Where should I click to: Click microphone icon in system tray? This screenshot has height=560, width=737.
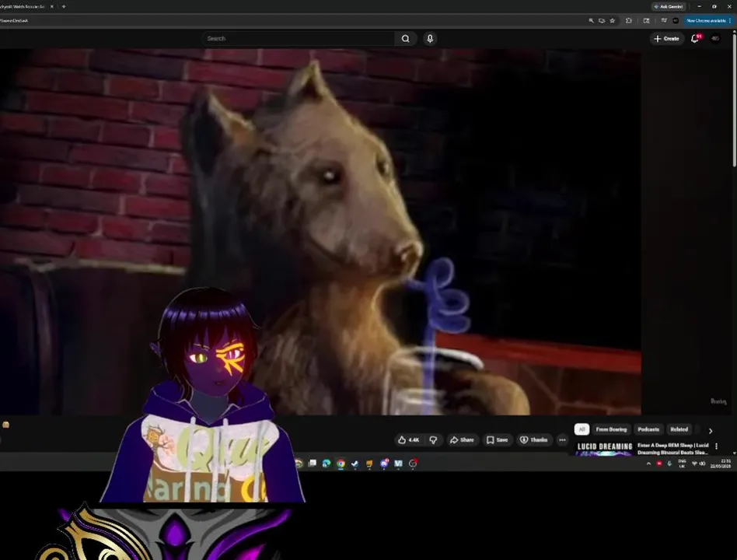[x=669, y=464]
